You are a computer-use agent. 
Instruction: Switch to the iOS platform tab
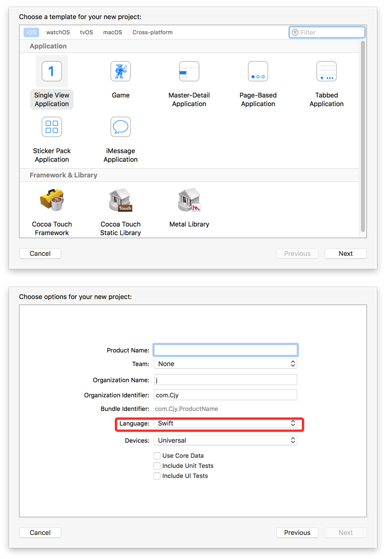(x=31, y=32)
